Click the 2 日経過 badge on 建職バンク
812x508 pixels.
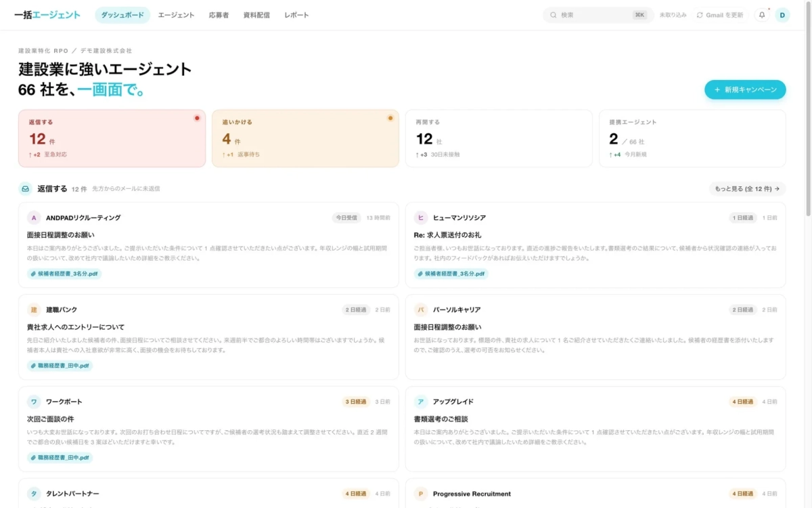pos(356,310)
